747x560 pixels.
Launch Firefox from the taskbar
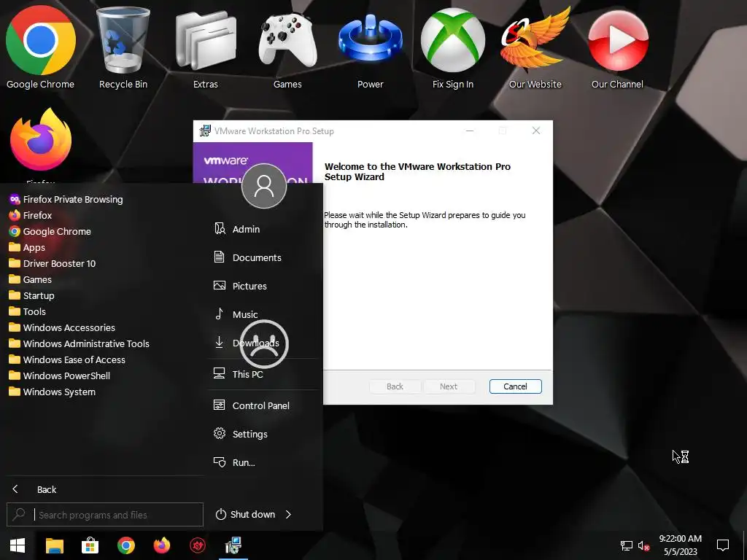click(161, 545)
